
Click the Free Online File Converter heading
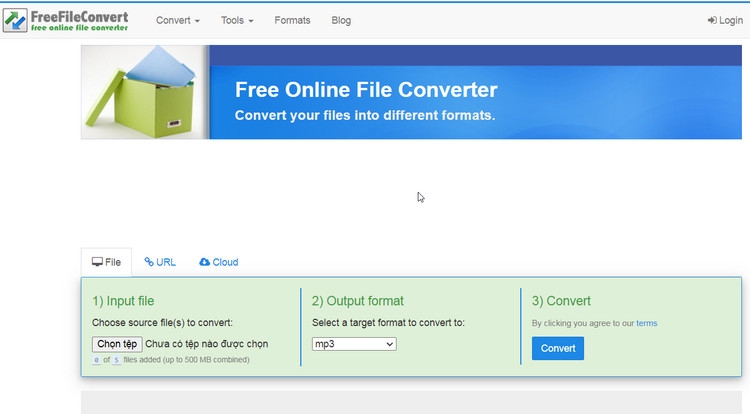(366, 90)
